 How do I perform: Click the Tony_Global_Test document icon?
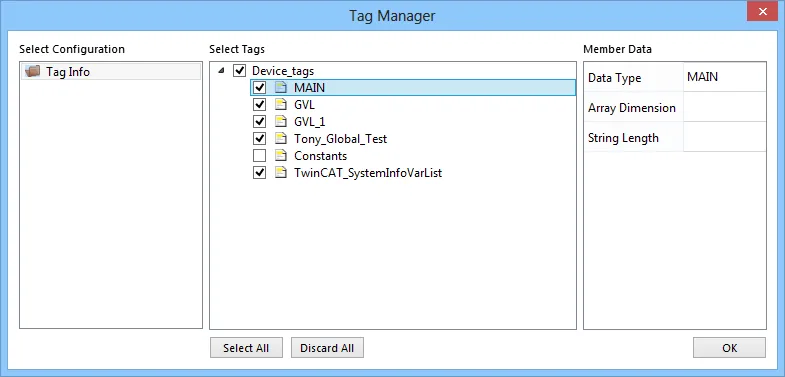tap(281, 139)
